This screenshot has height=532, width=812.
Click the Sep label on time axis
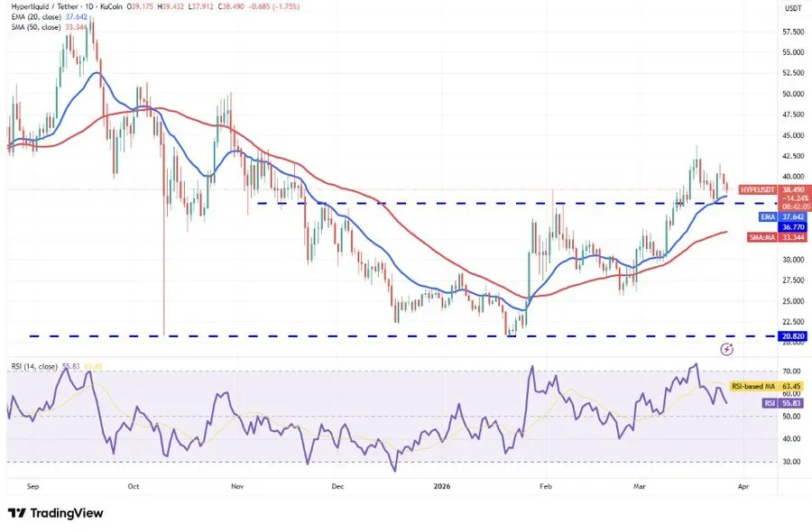(x=32, y=486)
